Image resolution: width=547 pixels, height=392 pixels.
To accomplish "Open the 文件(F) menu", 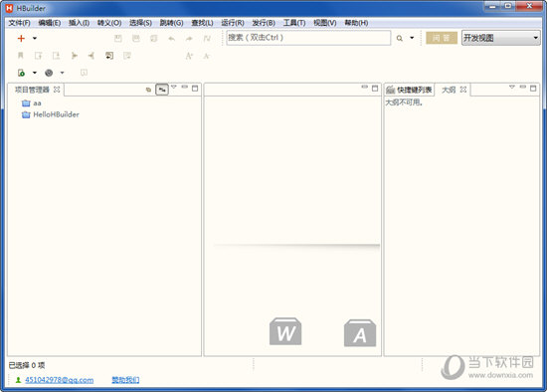I will click(20, 23).
